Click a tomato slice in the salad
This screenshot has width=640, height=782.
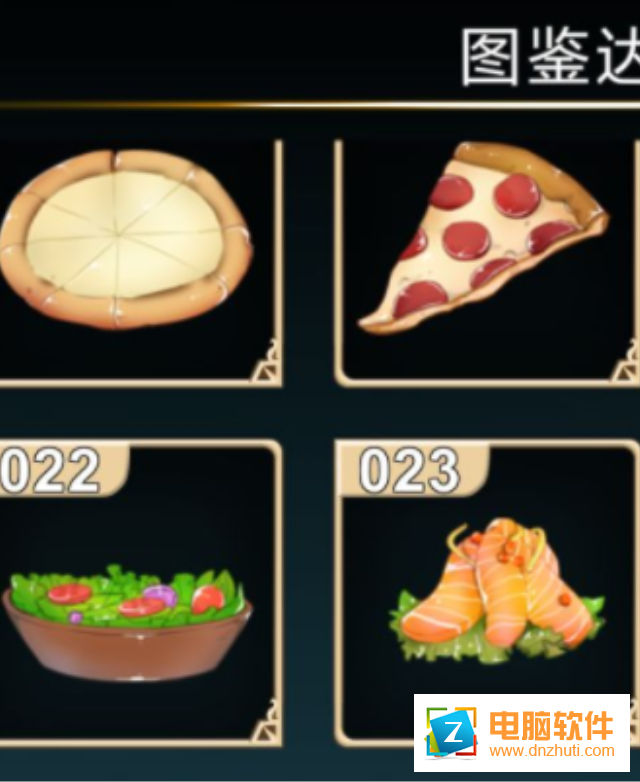69,593
